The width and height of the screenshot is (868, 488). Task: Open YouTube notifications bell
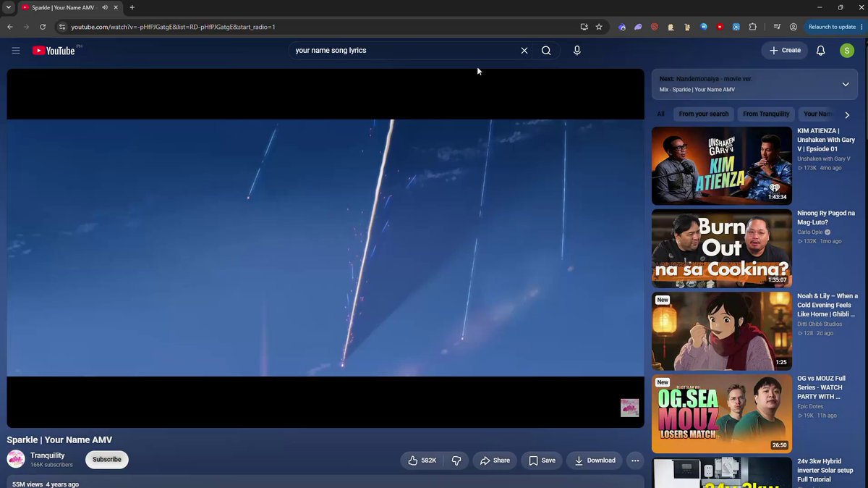[x=821, y=51]
